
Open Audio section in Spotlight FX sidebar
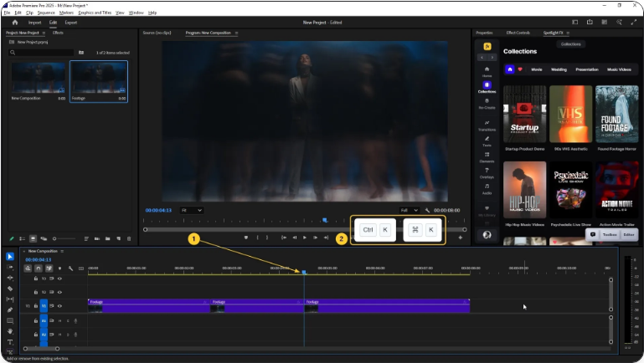[x=487, y=187]
